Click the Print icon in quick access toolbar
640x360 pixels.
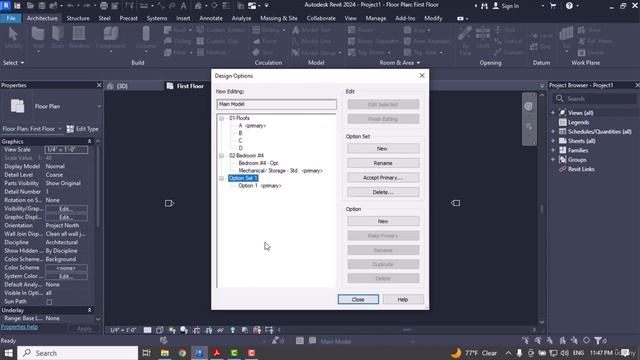click(104, 6)
